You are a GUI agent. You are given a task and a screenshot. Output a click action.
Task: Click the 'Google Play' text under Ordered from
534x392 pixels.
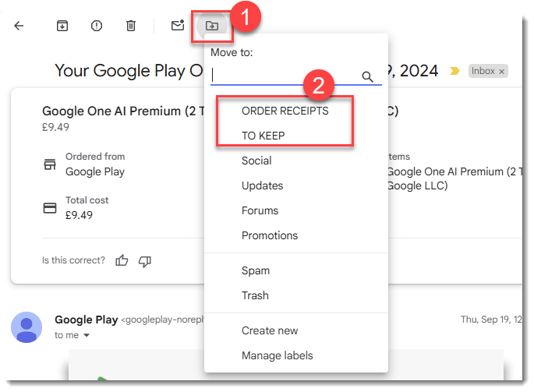pyautogui.click(x=95, y=171)
